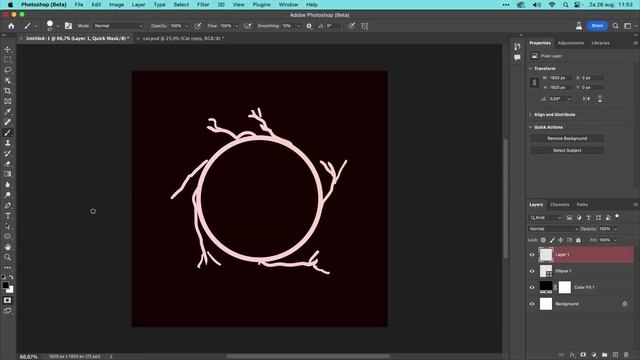Open the Smoothing dropdown arrow
The height and width of the screenshot is (360, 640).
pos(298,26)
